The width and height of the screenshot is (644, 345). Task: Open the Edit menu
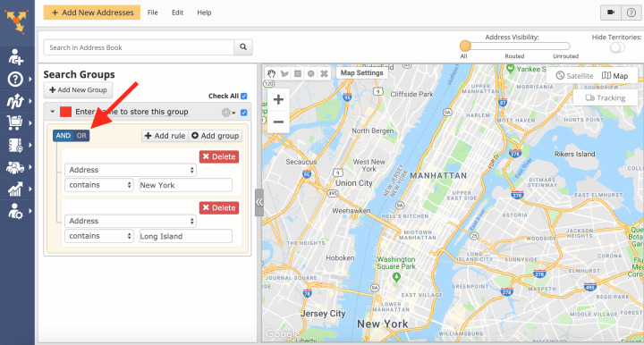coord(177,13)
